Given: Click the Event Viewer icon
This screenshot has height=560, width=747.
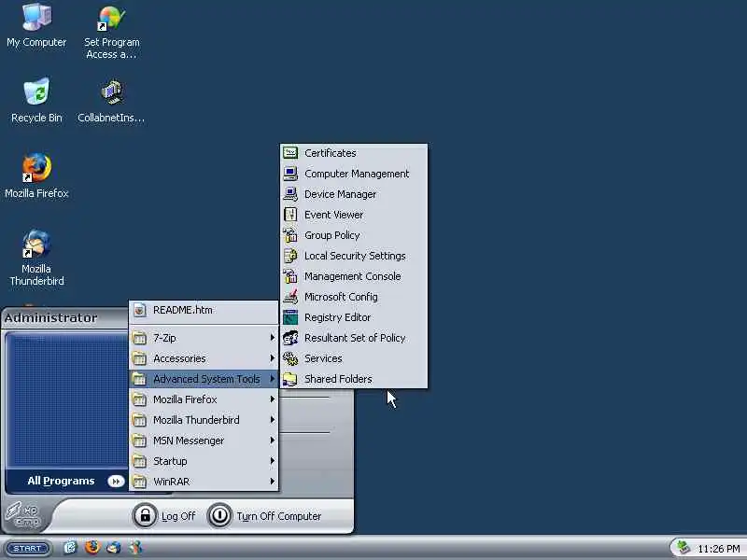Looking at the screenshot, I should tap(290, 215).
